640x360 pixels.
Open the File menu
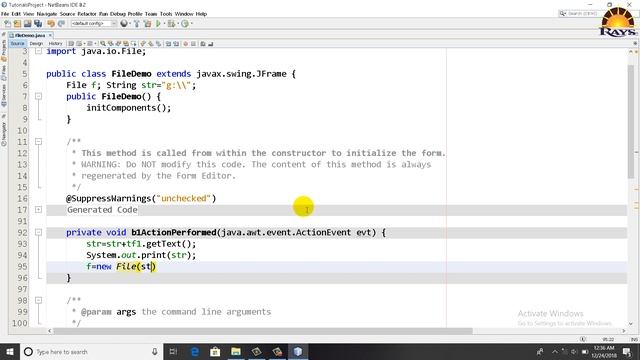pos(5,14)
